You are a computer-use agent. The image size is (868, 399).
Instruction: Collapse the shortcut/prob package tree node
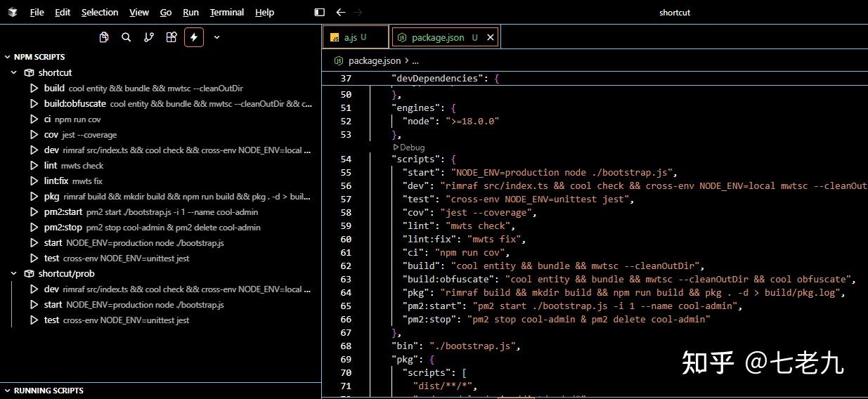(14, 273)
